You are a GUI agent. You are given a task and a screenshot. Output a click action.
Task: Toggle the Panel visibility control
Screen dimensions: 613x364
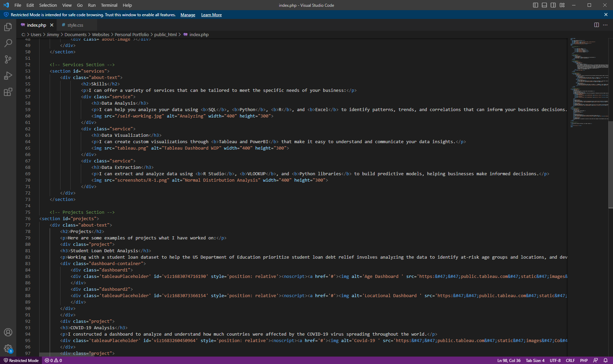(x=544, y=5)
